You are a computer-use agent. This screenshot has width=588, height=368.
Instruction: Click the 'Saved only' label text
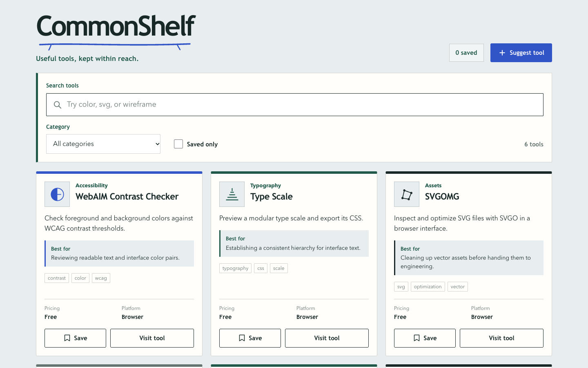(202, 144)
